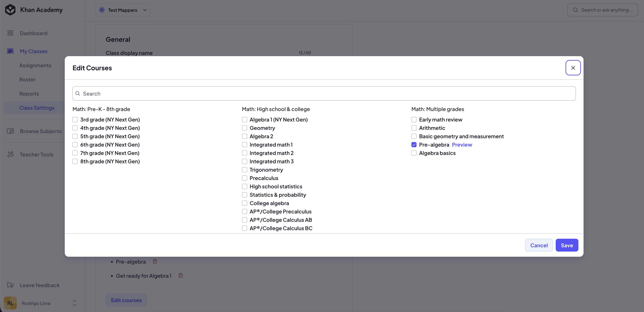Click the magnifier icon in the dialog's search box
Screen dimensions: 644x312
78,93
